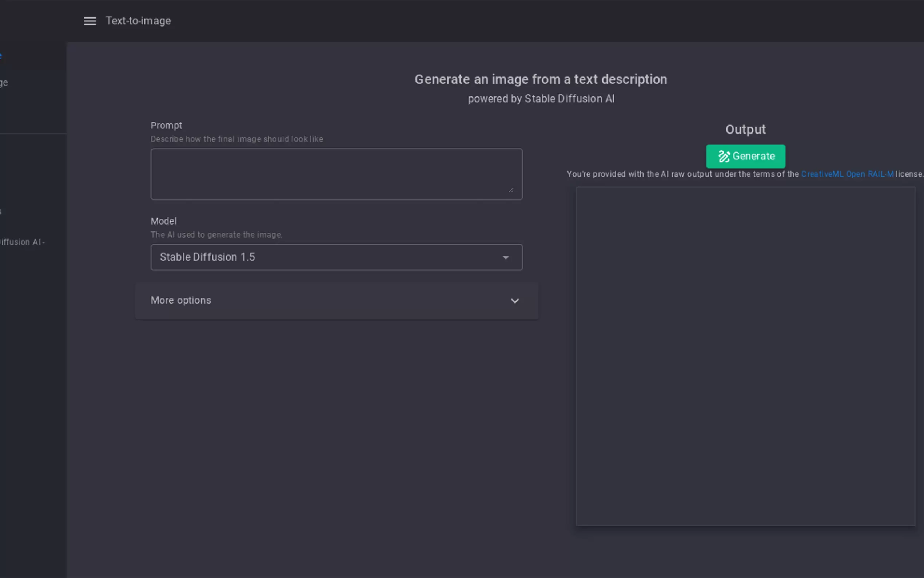The width and height of the screenshot is (924, 578).
Task: Open the Stable Diffusion 1.5 model dropdown
Action: click(x=336, y=257)
